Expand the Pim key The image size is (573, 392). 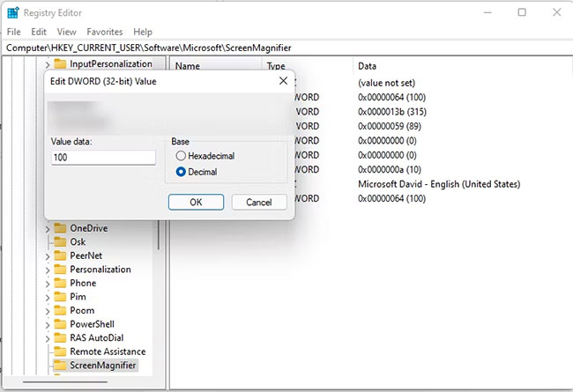click(x=48, y=298)
